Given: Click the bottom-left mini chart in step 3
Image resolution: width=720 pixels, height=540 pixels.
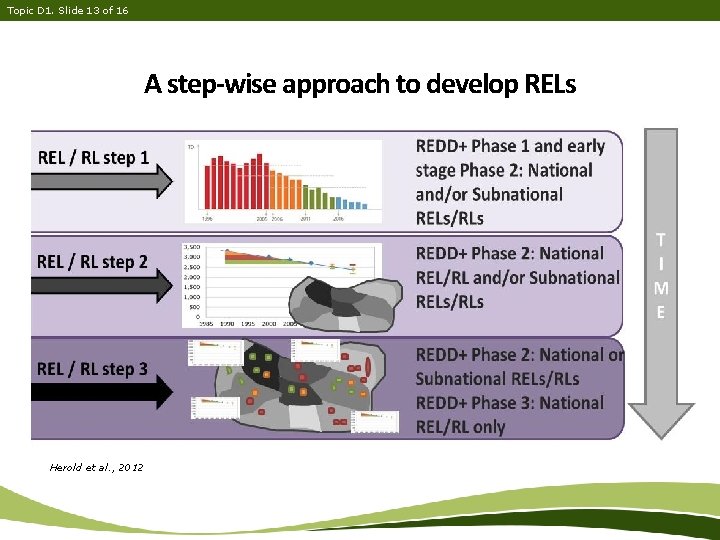Looking at the screenshot, I should click(x=215, y=408).
